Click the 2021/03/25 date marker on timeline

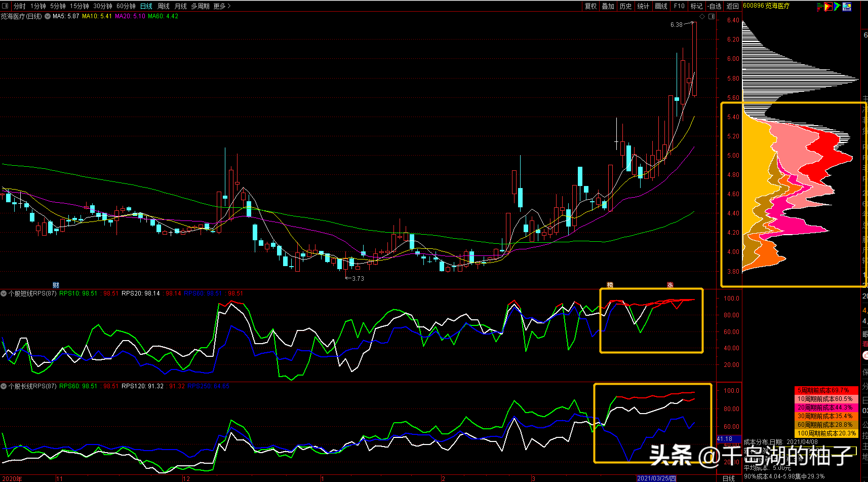click(656, 478)
